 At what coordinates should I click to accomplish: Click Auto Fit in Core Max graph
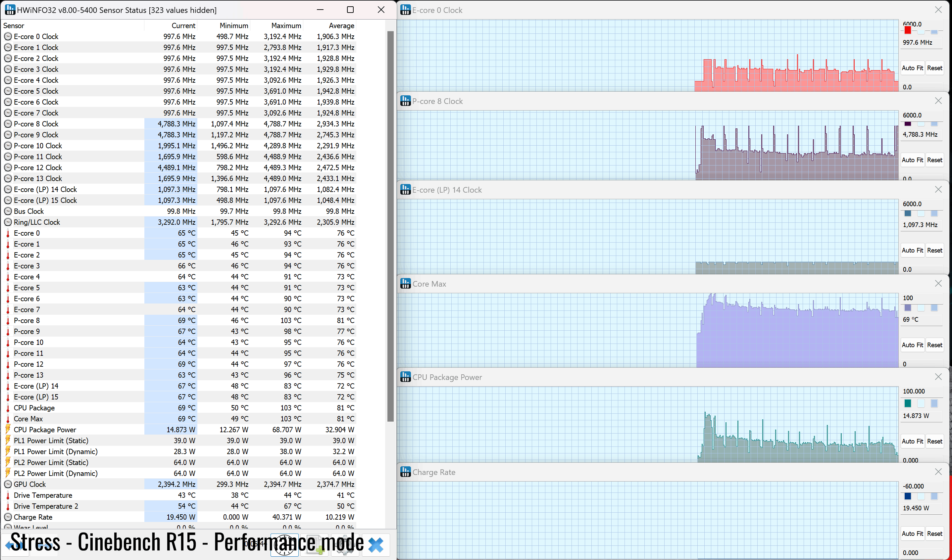[x=912, y=345]
